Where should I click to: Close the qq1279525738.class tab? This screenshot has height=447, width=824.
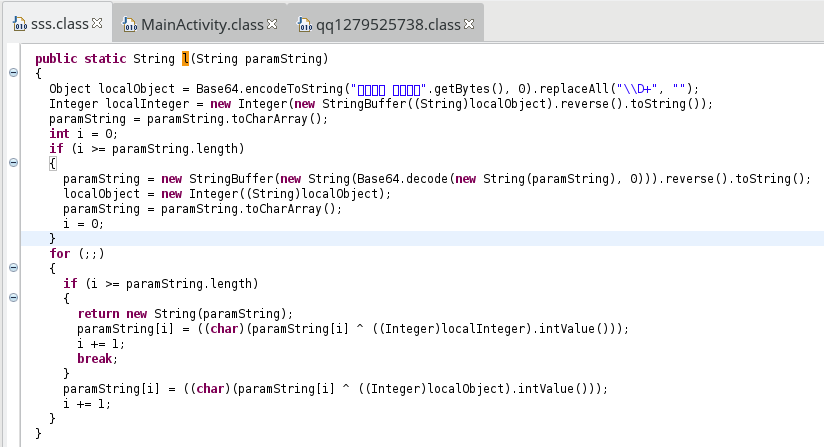tap(469, 24)
